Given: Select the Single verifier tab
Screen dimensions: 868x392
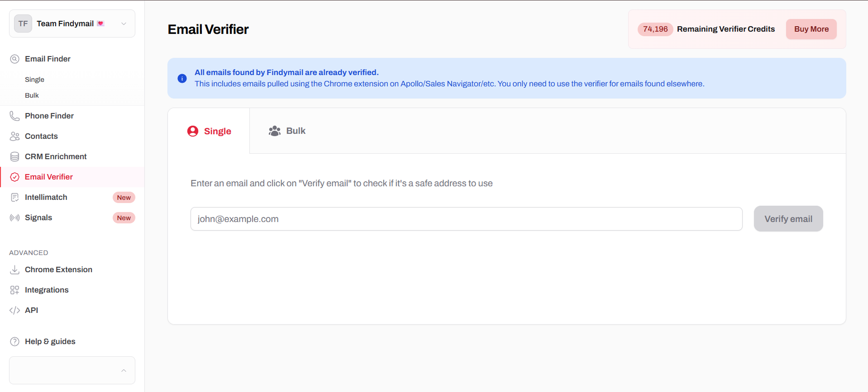Looking at the screenshot, I should (209, 131).
